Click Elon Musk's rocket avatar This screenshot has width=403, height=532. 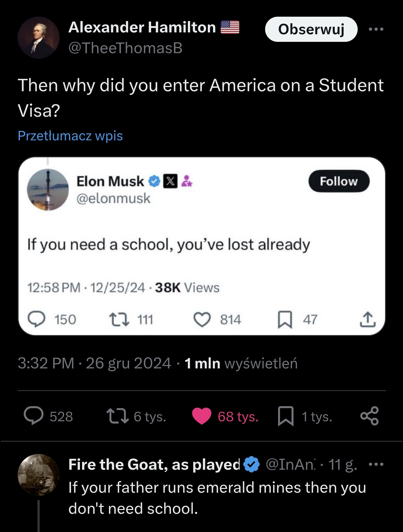pyautogui.click(x=48, y=190)
